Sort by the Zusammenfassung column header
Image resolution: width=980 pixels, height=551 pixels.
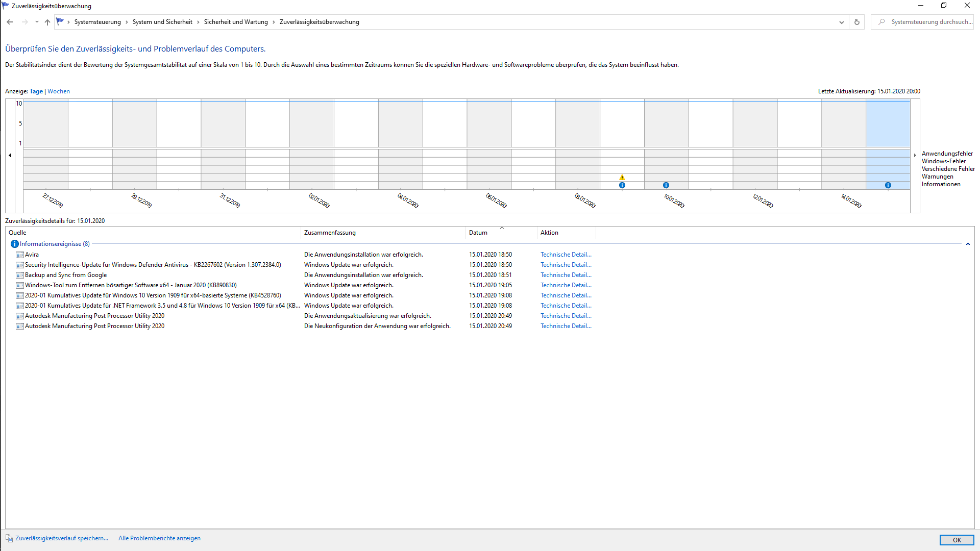click(383, 233)
